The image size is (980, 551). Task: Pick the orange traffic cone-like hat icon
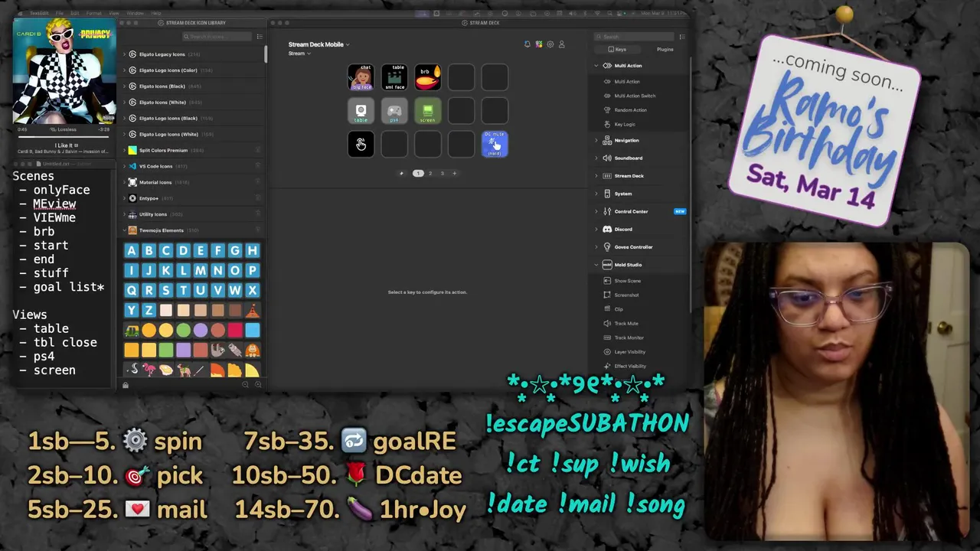(252, 311)
